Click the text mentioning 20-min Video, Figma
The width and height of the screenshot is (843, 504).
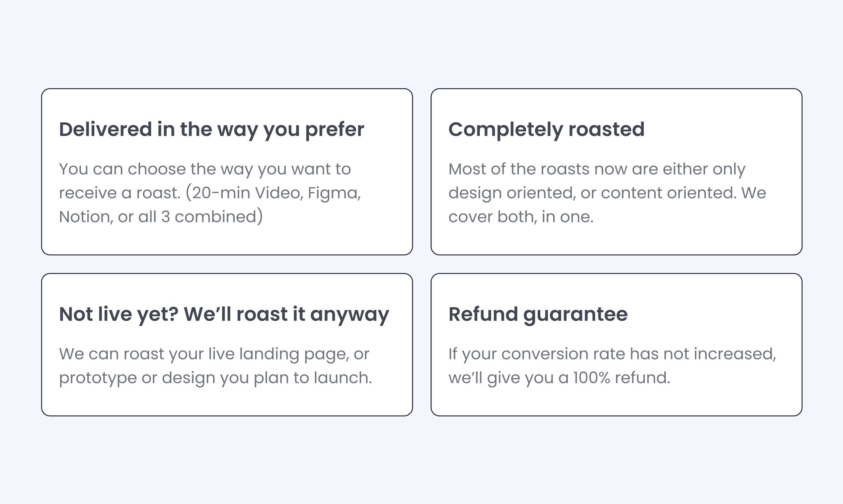click(x=210, y=193)
